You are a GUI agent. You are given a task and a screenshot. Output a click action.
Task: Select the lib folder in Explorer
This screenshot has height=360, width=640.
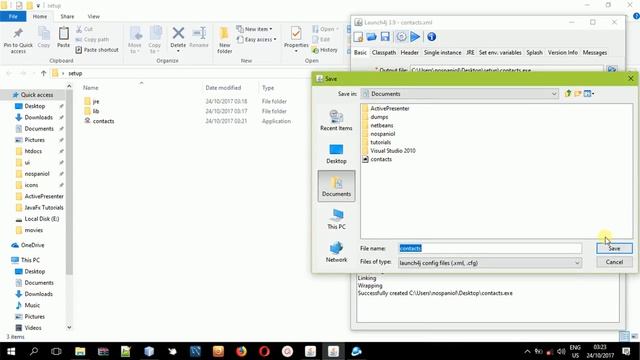click(x=96, y=111)
